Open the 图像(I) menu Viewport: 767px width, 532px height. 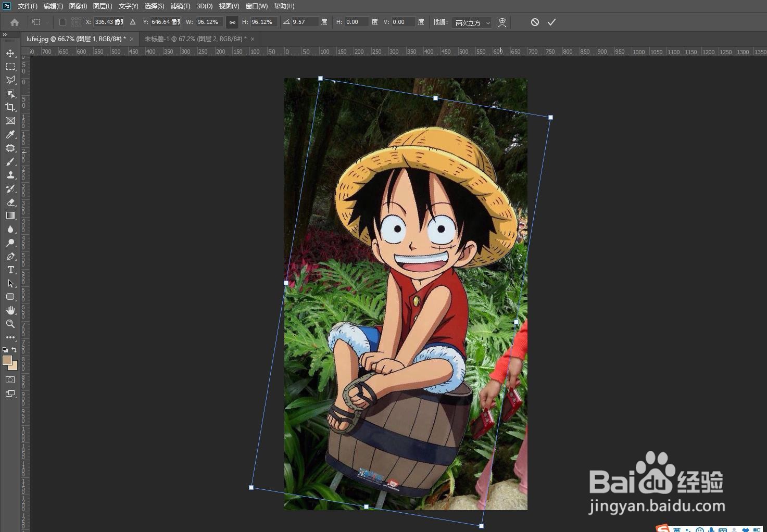(78, 6)
